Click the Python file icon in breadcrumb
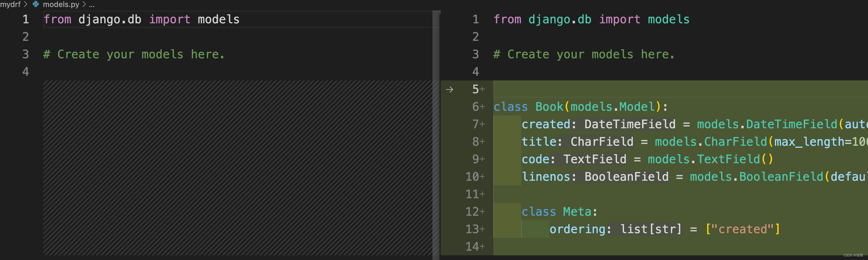The image size is (868, 260). (36, 4)
